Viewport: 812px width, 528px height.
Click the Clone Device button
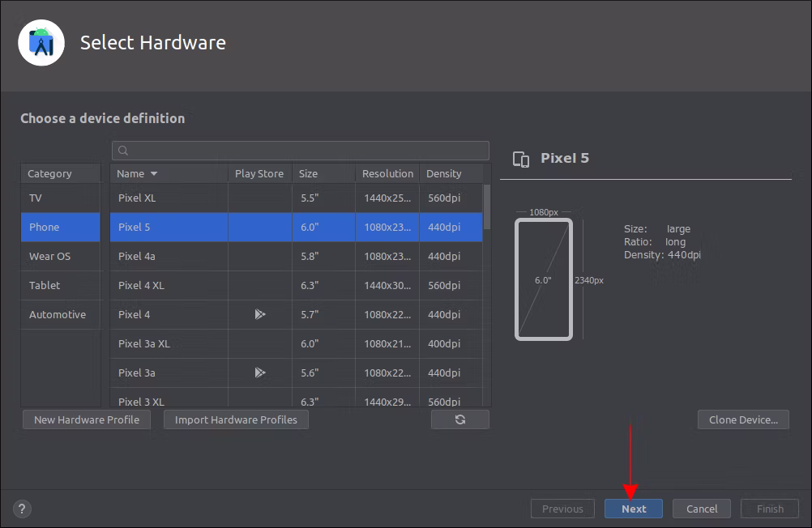743,419
